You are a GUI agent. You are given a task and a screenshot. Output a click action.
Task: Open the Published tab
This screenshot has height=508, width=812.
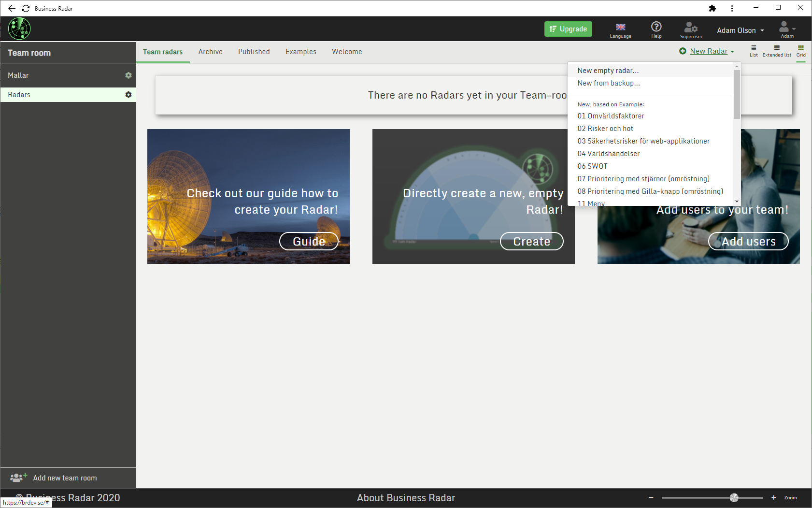click(x=254, y=52)
